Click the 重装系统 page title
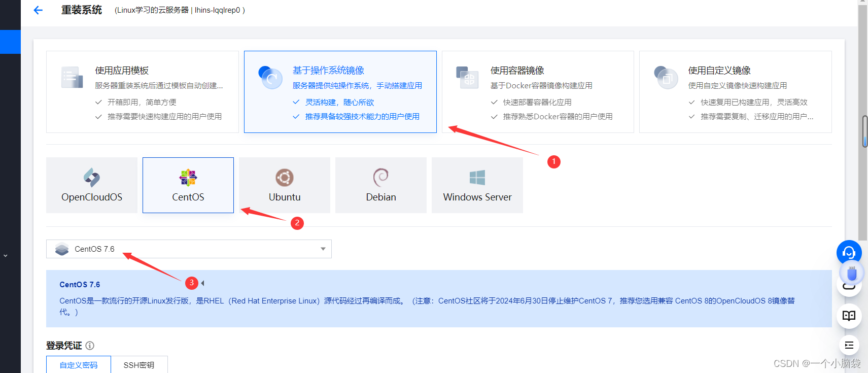Screen dimensions: 868x373 point(82,10)
